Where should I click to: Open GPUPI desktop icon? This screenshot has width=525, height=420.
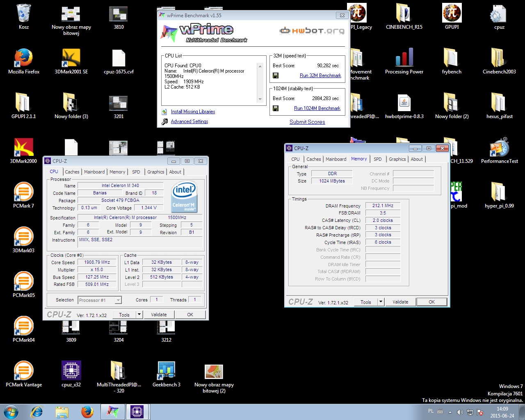click(452, 17)
